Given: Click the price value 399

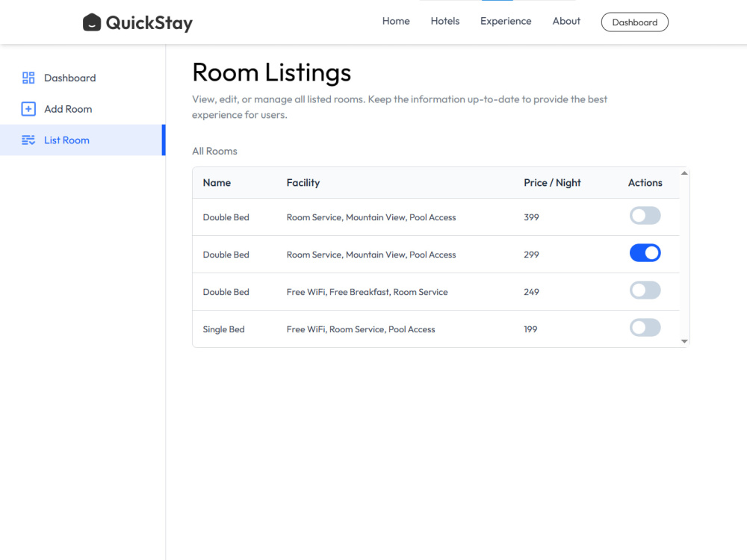Looking at the screenshot, I should 531,217.
